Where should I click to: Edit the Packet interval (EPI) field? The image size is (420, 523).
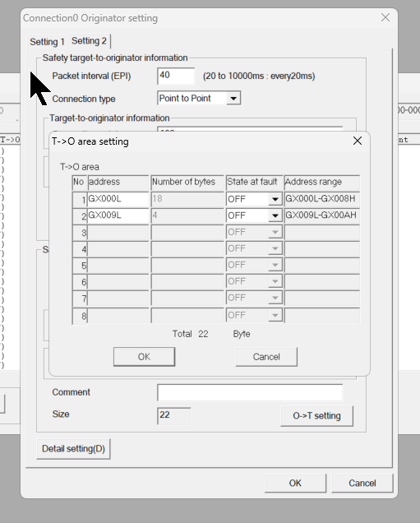(176, 76)
